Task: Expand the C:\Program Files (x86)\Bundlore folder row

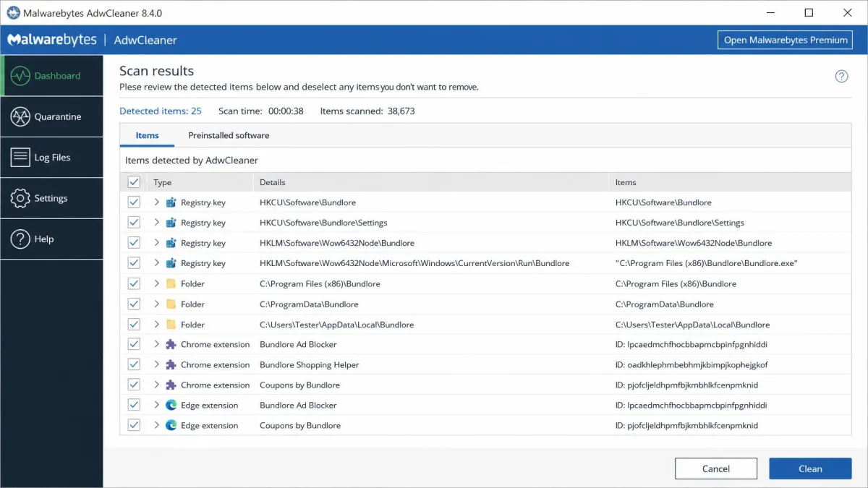Action: click(x=157, y=283)
